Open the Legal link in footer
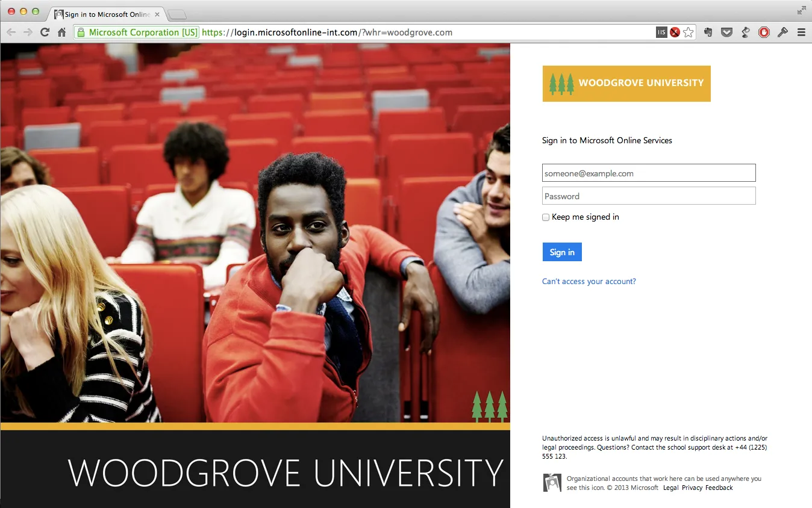This screenshot has height=508, width=812. pyautogui.click(x=670, y=488)
